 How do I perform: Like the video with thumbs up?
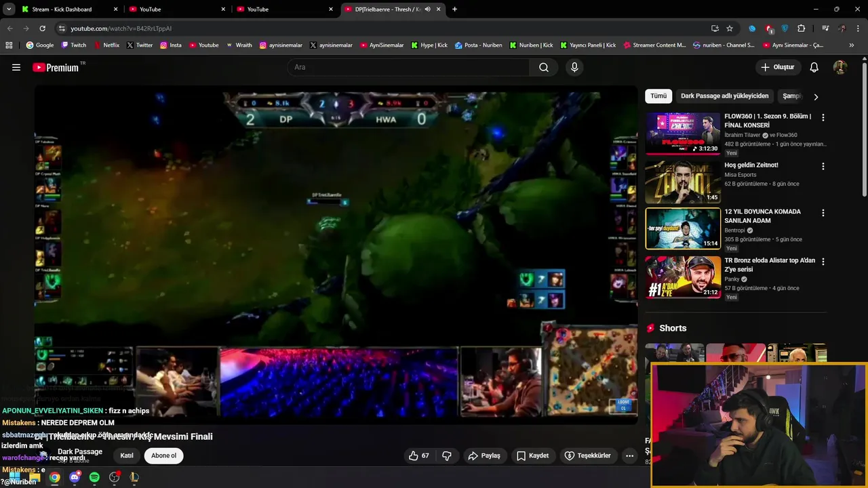point(419,455)
